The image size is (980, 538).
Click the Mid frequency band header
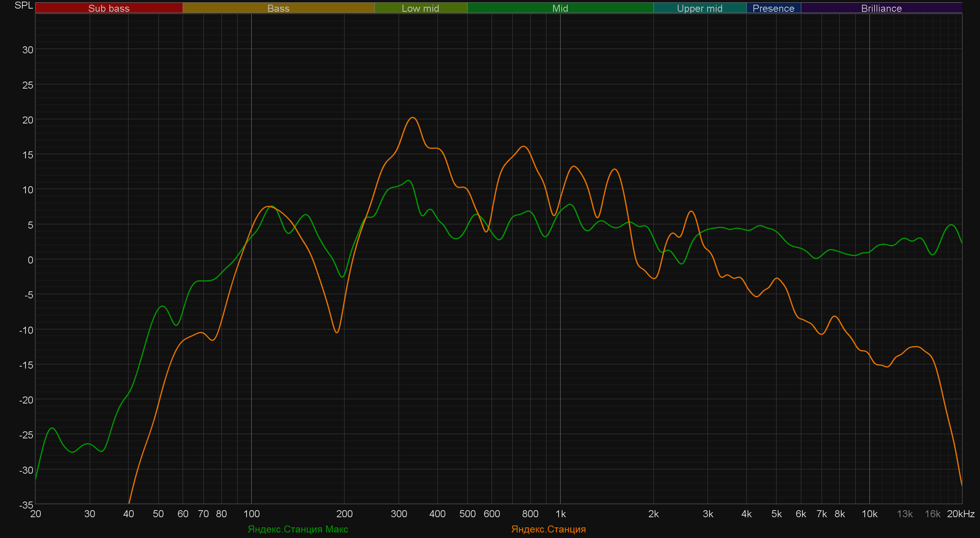[x=560, y=8]
